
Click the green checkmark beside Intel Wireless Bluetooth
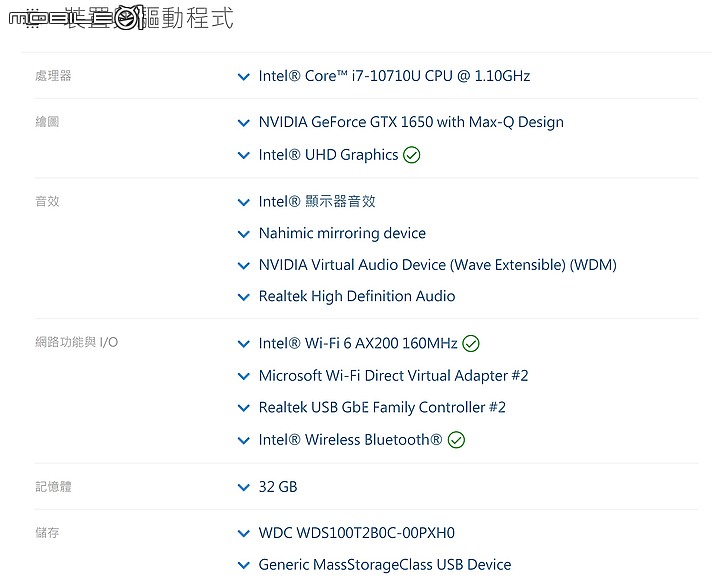456,440
